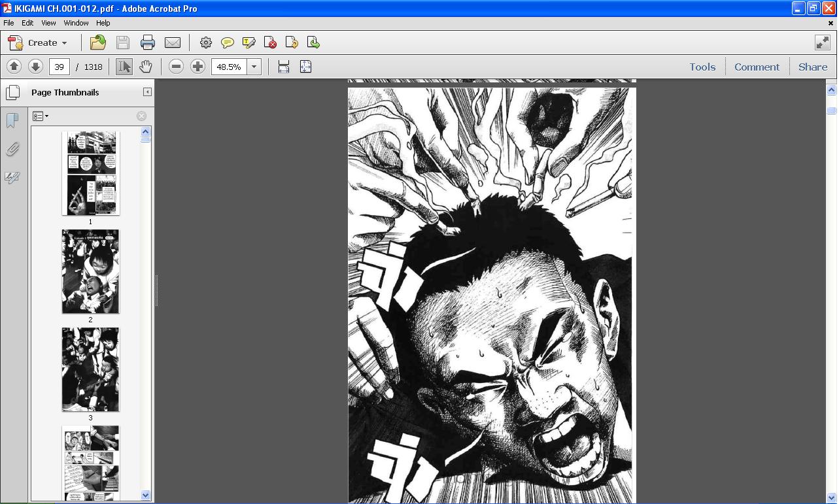Click the page number input field
Image resolution: width=839 pixels, height=504 pixels.
pos(60,67)
